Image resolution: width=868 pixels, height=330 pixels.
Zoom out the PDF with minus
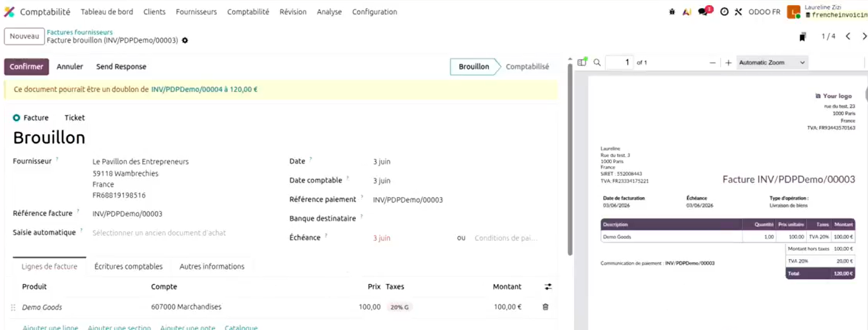[x=712, y=62]
